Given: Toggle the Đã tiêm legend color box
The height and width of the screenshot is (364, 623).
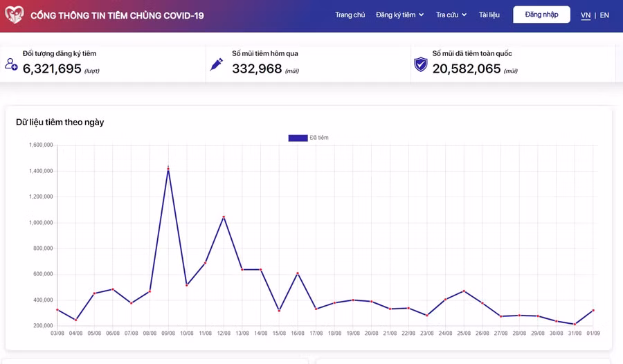Looking at the screenshot, I should (x=298, y=138).
